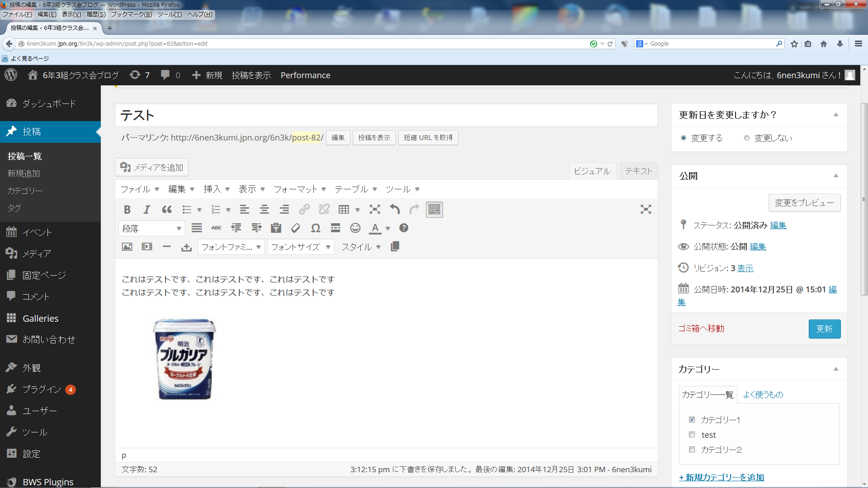Enter distraction-free writing mode icon
Screen dimensions: 868x488
click(x=646, y=209)
